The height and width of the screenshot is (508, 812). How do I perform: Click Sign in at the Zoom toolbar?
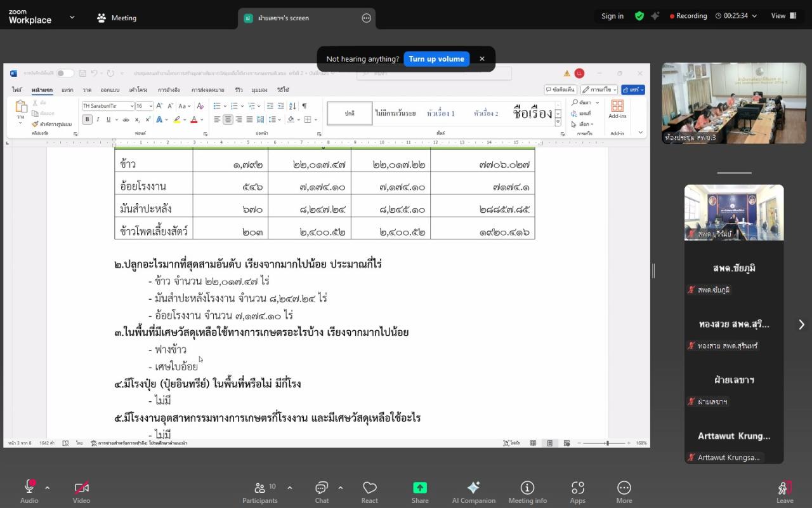[612, 16]
